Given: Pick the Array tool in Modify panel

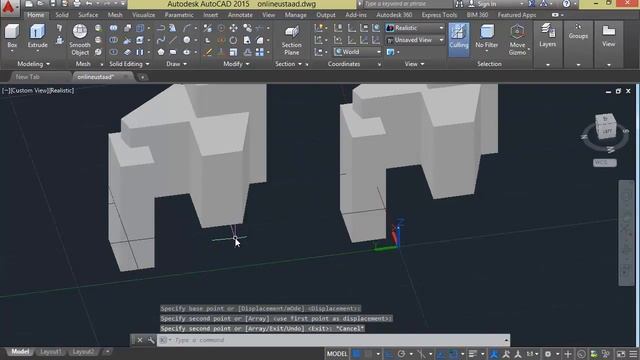Looking at the screenshot, I should point(260,52).
